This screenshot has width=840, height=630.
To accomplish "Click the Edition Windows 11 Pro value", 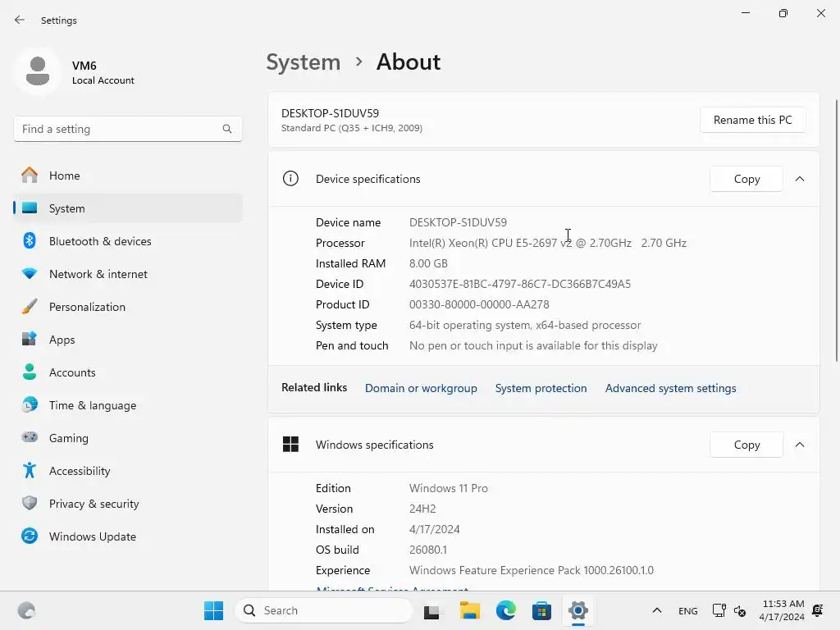I will [x=449, y=488].
